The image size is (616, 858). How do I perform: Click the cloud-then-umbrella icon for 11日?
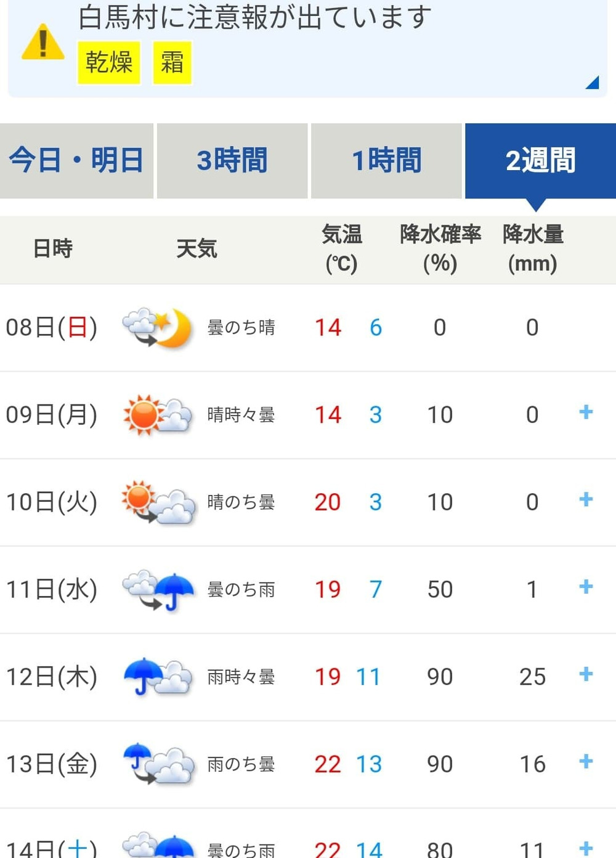point(158,590)
